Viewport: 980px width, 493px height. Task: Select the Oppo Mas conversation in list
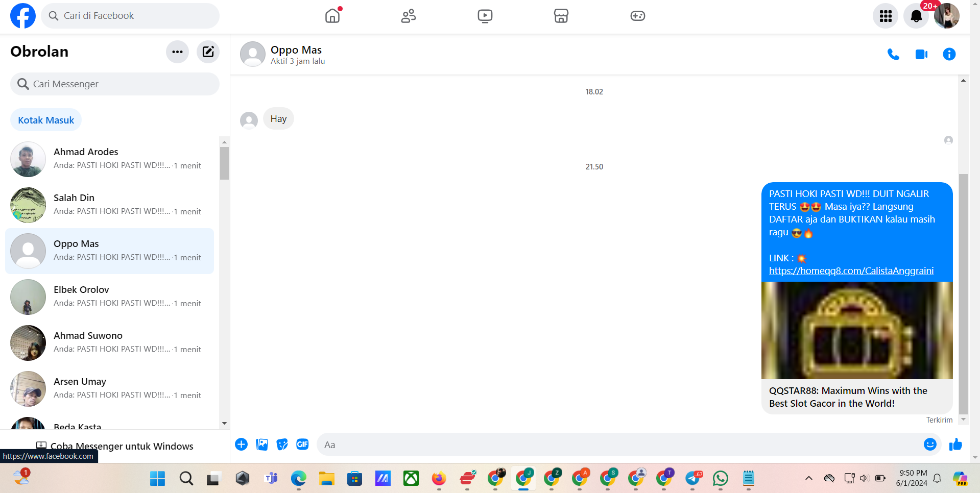(x=109, y=251)
